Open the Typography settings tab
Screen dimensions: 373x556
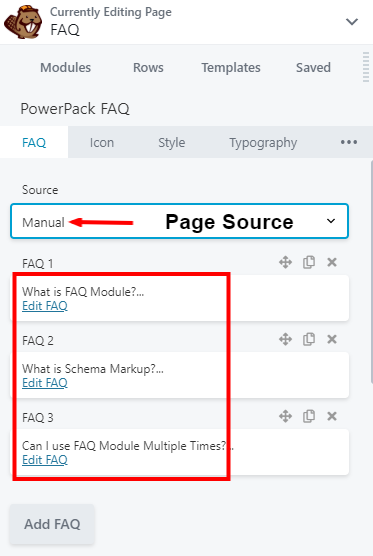[263, 142]
